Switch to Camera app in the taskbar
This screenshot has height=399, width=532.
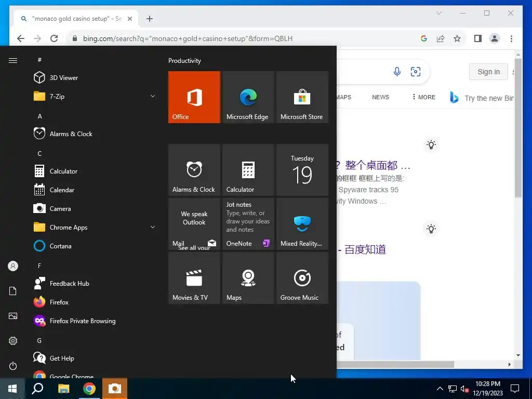click(115, 389)
